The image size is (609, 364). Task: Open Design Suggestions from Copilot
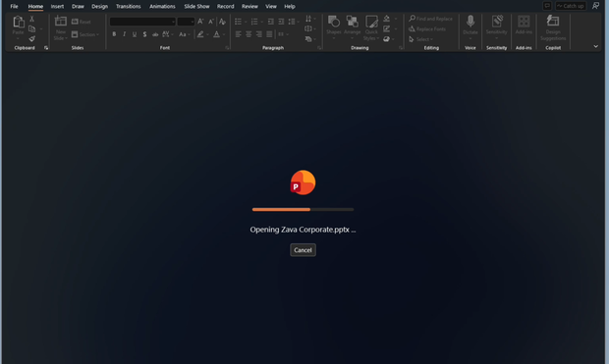click(x=553, y=27)
